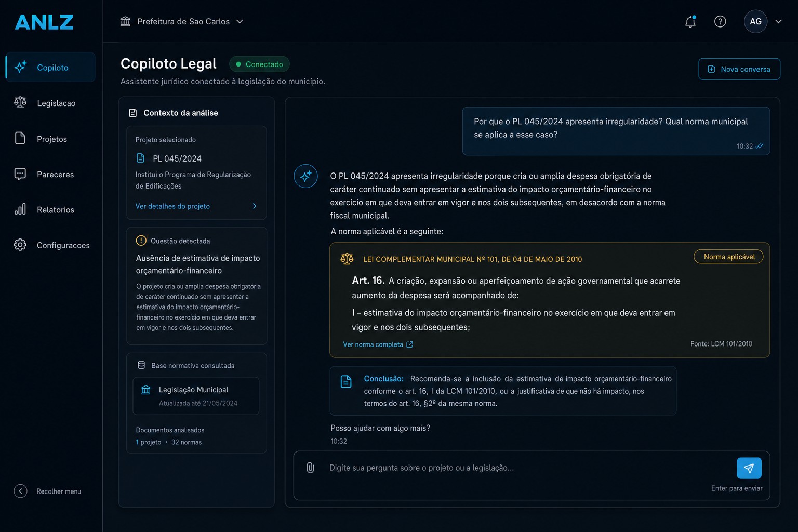Open the help question mark icon
Image resolution: width=798 pixels, height=532 pixels.
720,21
